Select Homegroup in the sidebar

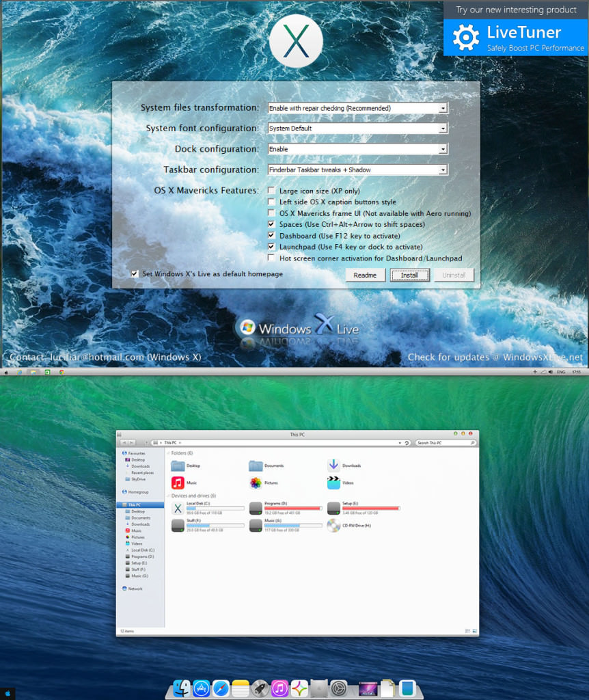(138, 492)
